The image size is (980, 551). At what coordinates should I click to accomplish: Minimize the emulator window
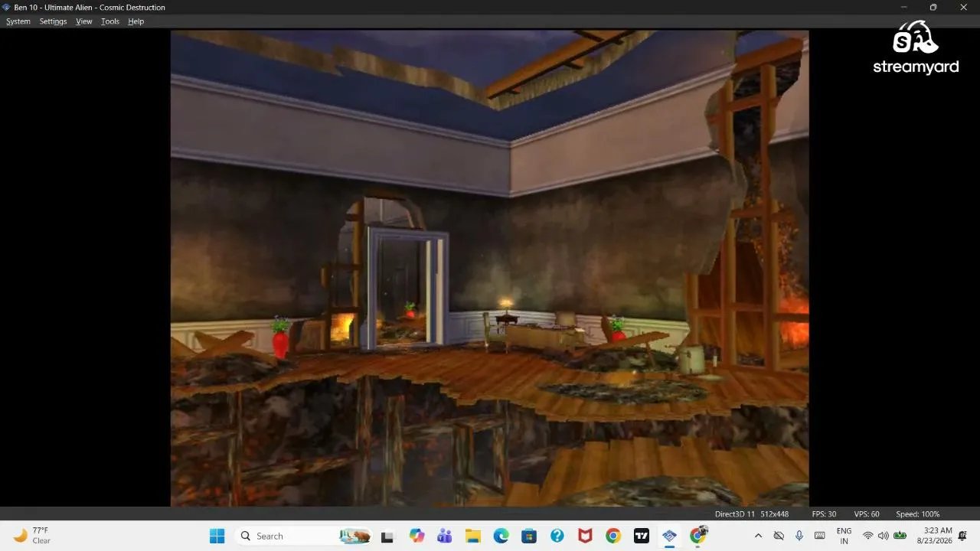tap(904, 7)
